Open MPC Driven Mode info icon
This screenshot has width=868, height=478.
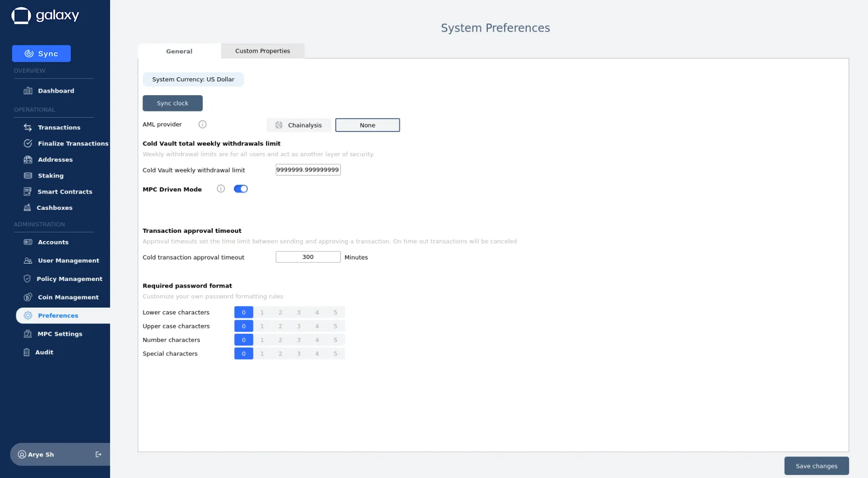pos(221,189)
